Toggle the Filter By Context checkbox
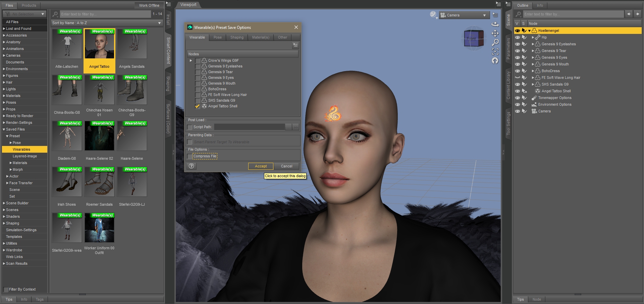644x304 pixels. tap(6, 290)
